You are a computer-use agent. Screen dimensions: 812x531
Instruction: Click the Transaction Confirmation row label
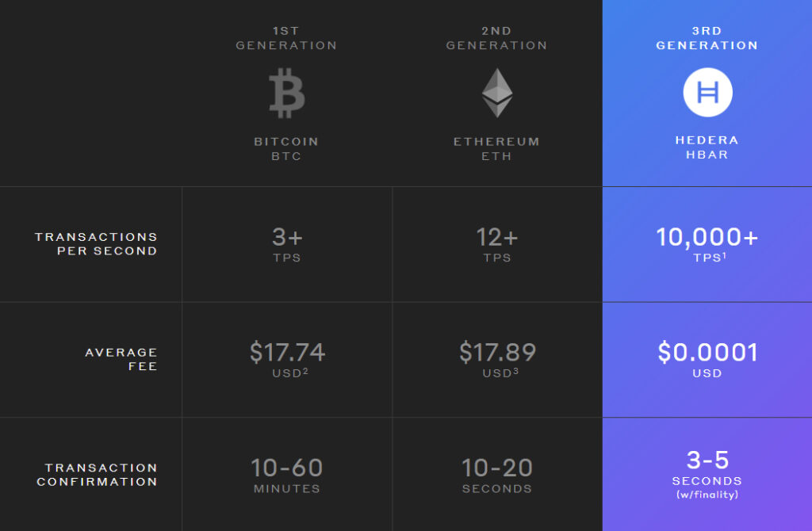[97, 475]
